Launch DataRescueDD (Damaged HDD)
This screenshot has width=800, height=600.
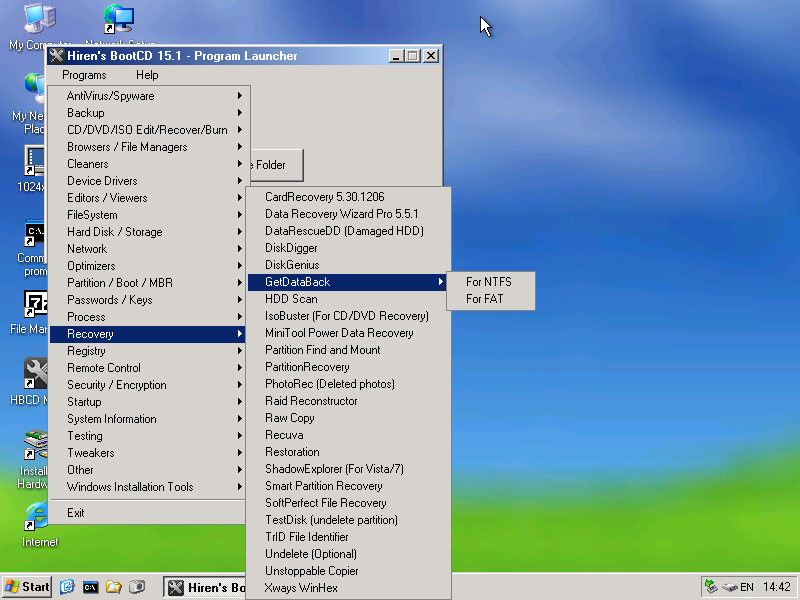[348, 231]
